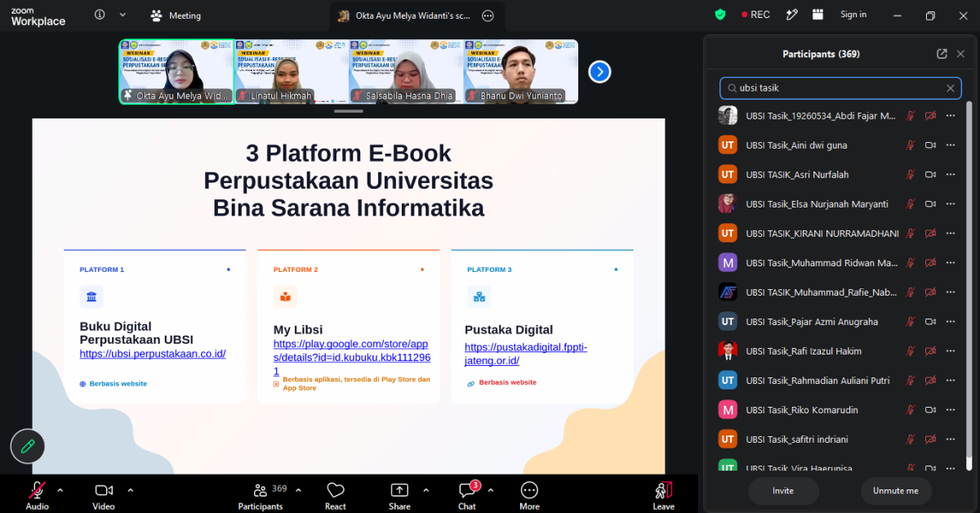The width and height of the screenshot is (980, 513).
Task: Click video-off icon for Abdi Fajar
Action: [x=930, y=116]
